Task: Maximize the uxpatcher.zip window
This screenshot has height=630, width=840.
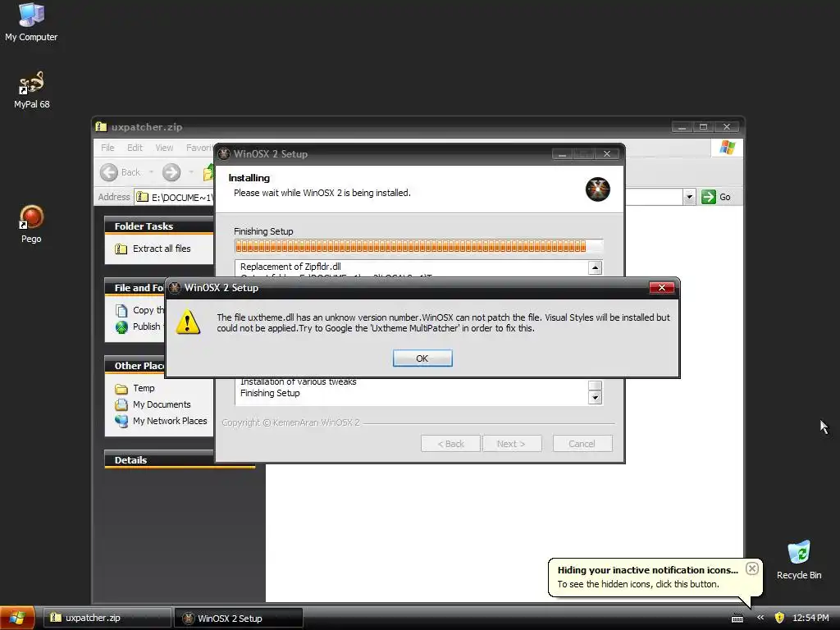Action: (703, 127)
